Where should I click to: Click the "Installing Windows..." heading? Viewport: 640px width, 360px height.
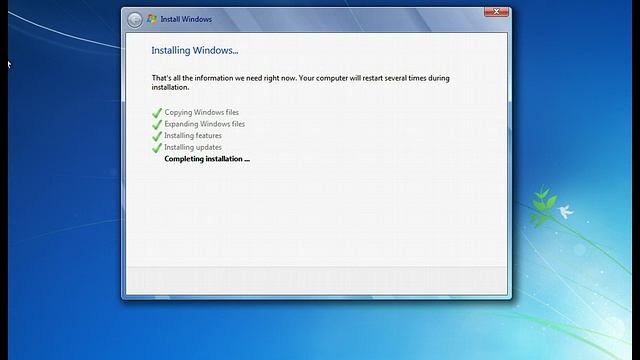coord(195,51)
